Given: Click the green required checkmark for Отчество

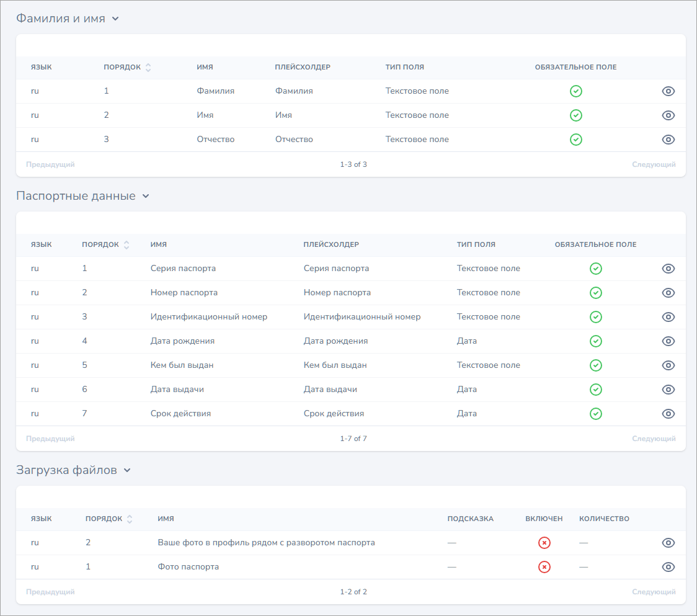Looking at the screenshot, I should pyautogui.click(x=576, y=140).
